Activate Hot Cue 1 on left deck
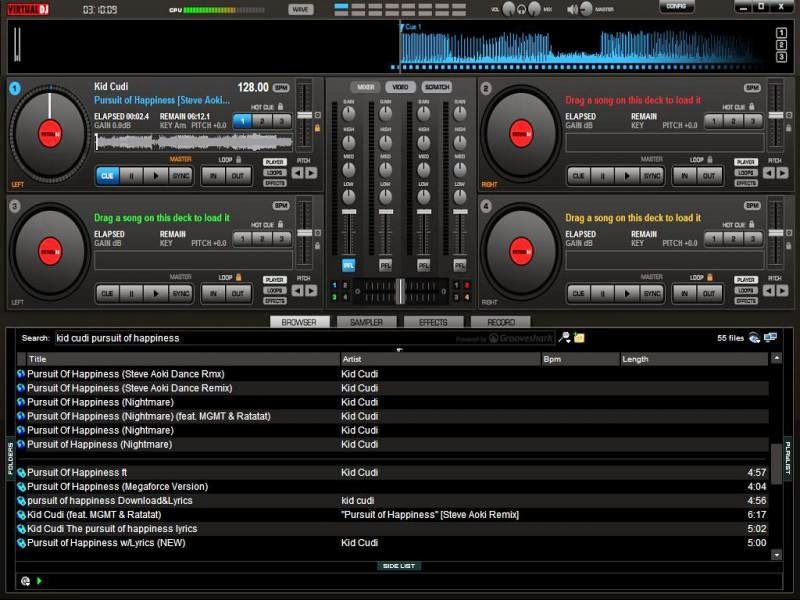800x600 pixels. point(243,119)
